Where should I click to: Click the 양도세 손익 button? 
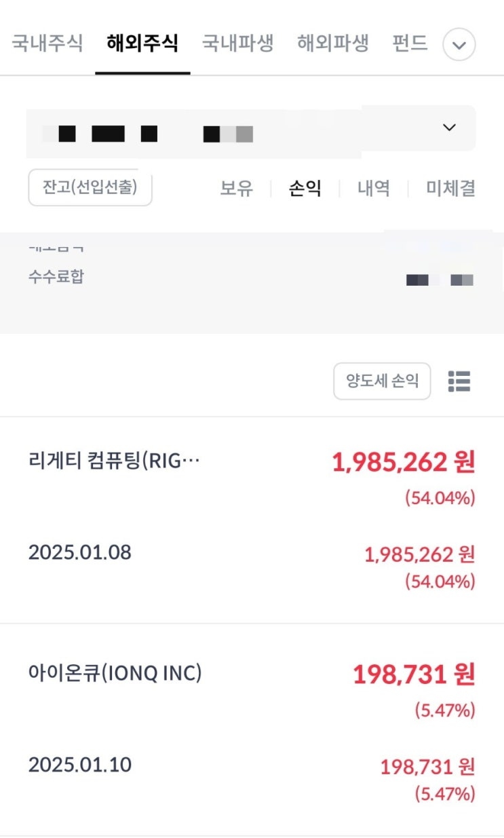coord(382,381)
